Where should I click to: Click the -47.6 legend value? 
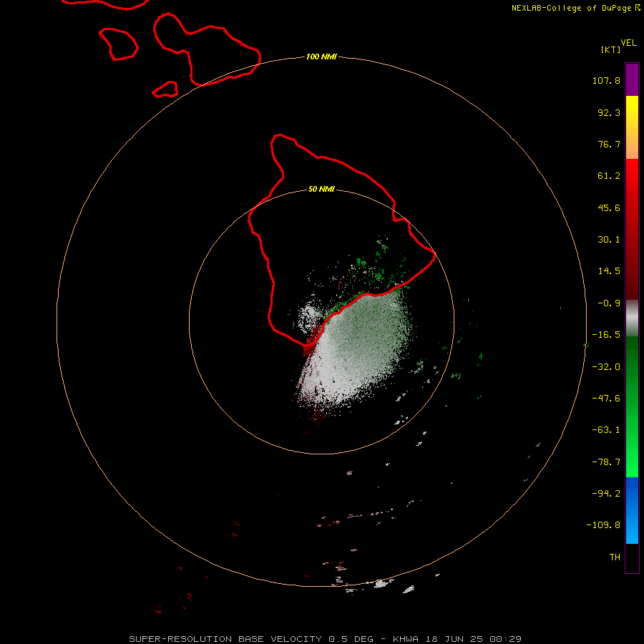tap(606, 399)
